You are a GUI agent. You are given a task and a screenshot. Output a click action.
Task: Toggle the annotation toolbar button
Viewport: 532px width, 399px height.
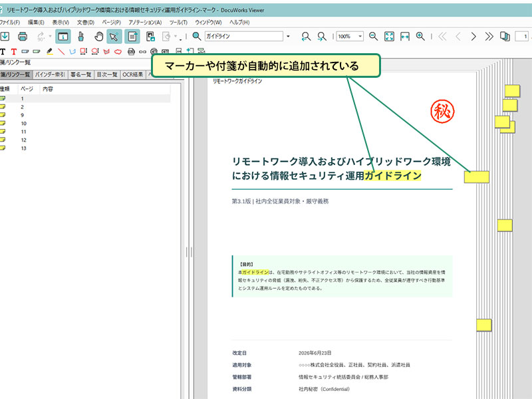(x=132, y=37)
